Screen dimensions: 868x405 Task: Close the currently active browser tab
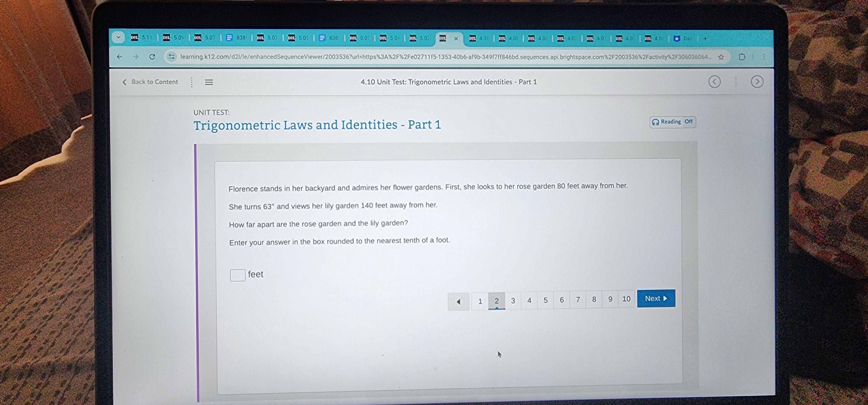[x=456, y=38]
